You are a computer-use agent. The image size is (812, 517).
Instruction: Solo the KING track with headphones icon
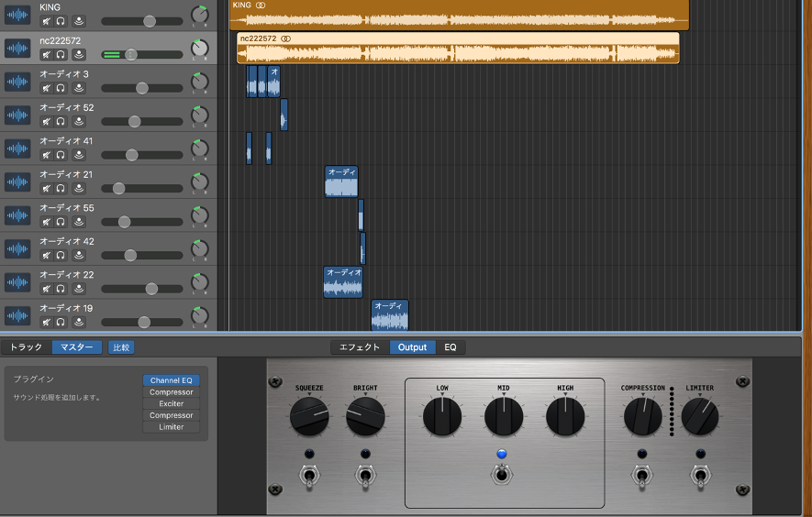(61, 21)
